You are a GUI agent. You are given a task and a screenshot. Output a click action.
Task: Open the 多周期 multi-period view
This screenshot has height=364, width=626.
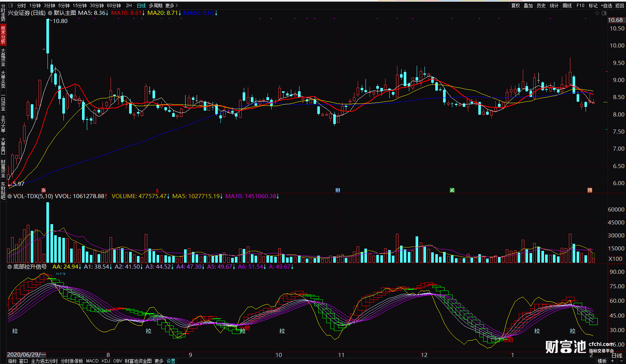(x=155, y=6)
